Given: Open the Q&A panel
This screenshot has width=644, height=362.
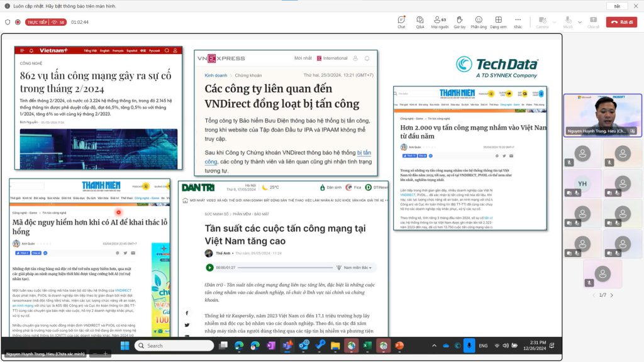Looking at the screenshot, I should click(419, 22).
